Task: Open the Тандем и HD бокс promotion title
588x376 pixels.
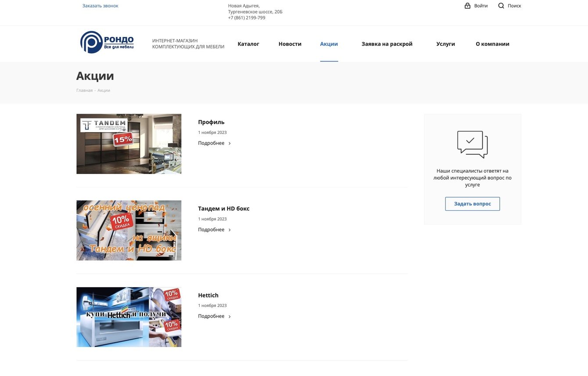Action: pos(224,209)
